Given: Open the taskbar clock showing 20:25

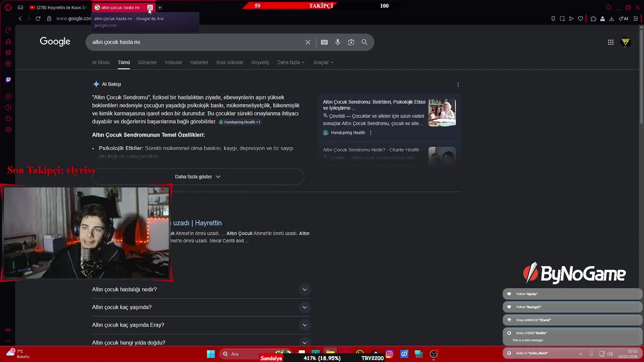Looking at the screenshot, I should 628,354.
